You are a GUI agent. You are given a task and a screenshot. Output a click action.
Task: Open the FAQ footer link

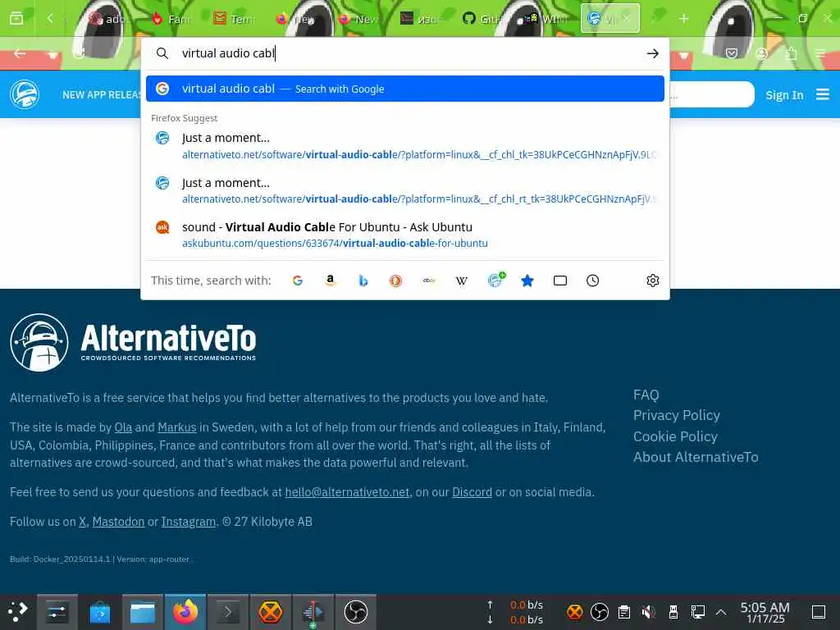(x=646, y=395)
